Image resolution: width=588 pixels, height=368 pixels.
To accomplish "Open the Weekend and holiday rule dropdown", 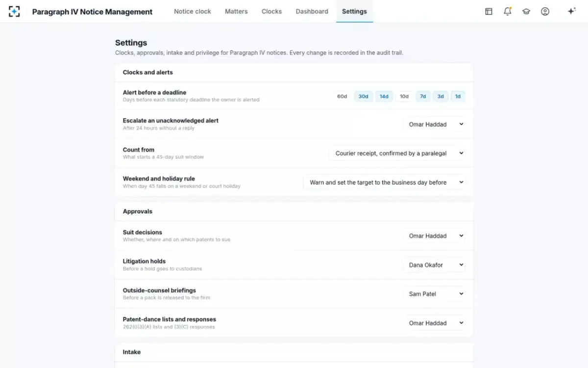I will click(x=385, y=182).
